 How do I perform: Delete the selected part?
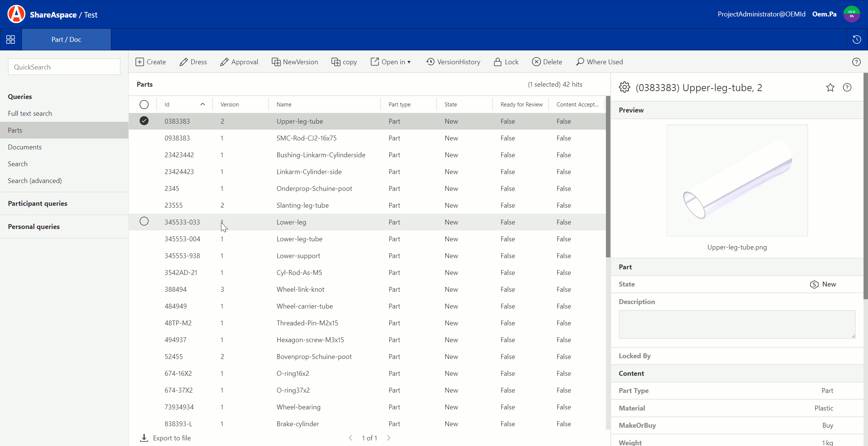click(547, 62)
